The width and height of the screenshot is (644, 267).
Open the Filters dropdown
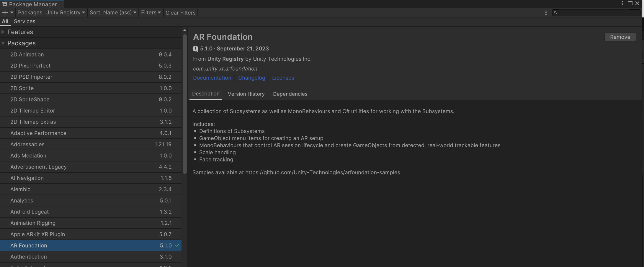[x=151, y=12]
